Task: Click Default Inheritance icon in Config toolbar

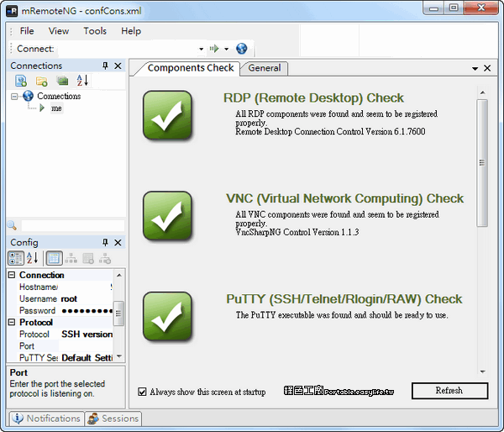Action: pyautogui.click(x=105, y=258)
